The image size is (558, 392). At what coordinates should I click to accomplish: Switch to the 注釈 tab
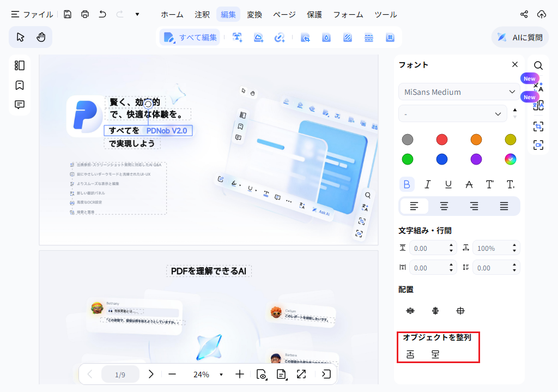tap(202, 15)
